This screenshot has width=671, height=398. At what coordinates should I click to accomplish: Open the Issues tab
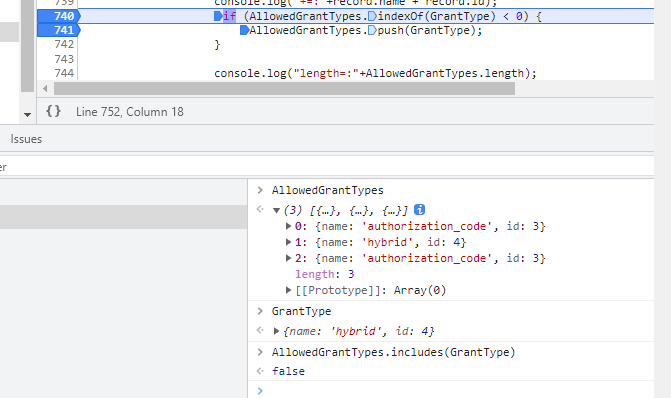pyautogui.click(x=26, y=139)
